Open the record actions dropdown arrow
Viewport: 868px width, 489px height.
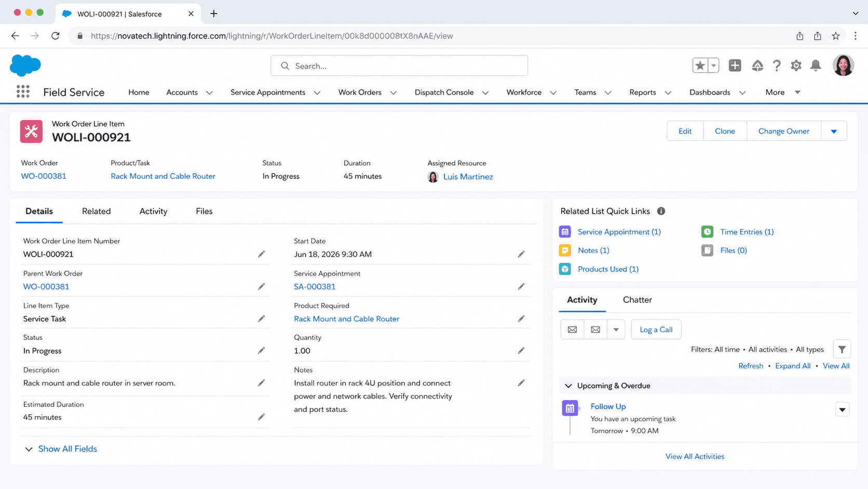click(834, 131)
